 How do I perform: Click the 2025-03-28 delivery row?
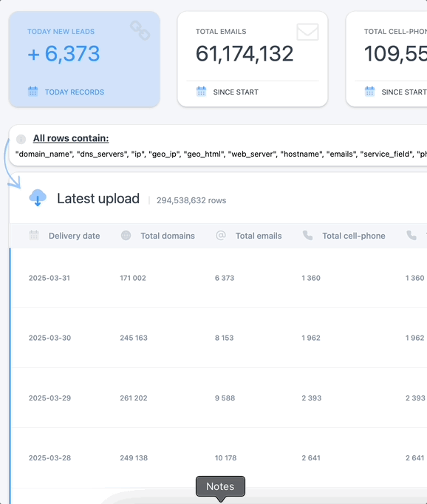point(219,457)
